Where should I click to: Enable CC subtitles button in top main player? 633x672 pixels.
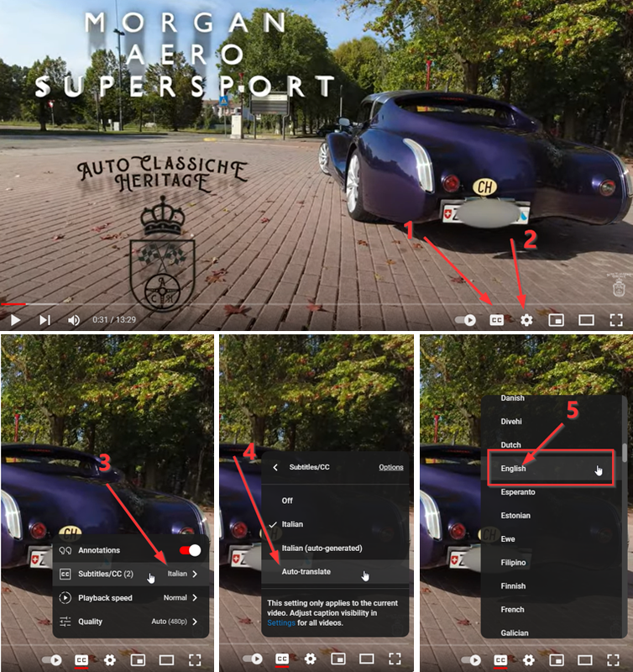(496, 320)
